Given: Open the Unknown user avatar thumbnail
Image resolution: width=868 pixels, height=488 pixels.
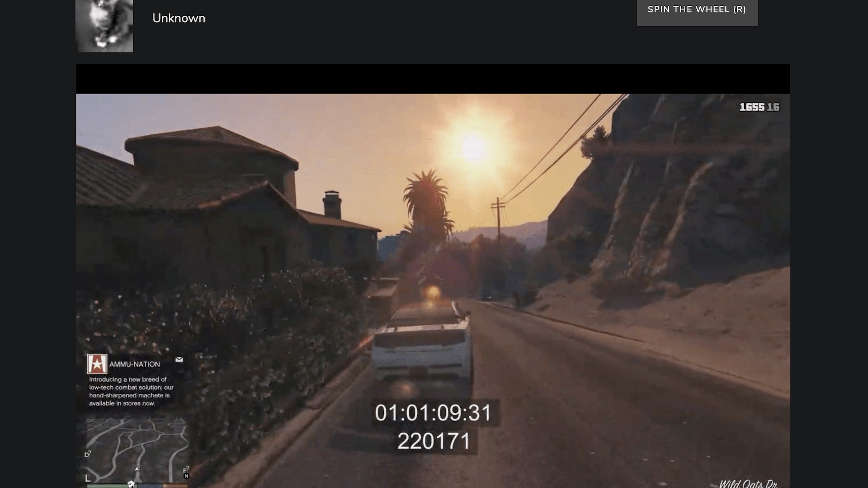Looking at the screenshot, I should pos(104,26).
